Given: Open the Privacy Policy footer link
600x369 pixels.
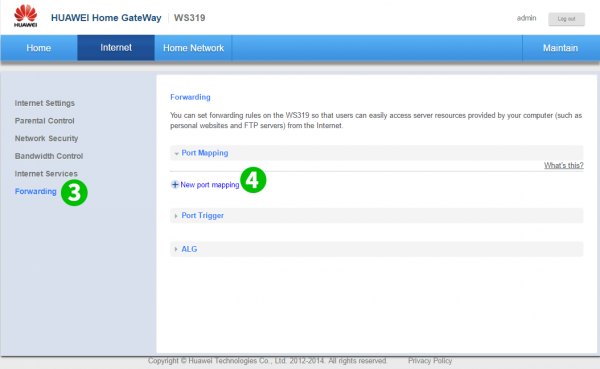Looking at the screenshot, I should [430, 361].
